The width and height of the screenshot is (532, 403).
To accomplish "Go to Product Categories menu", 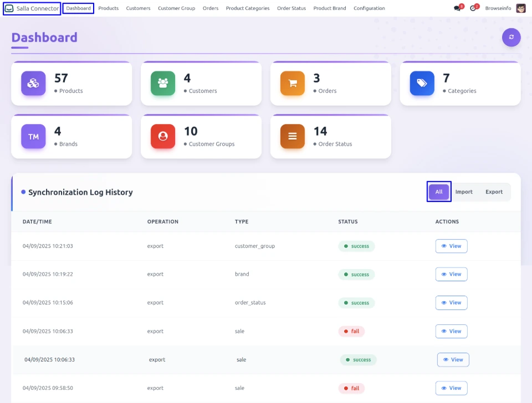I will tap(248, 8).
